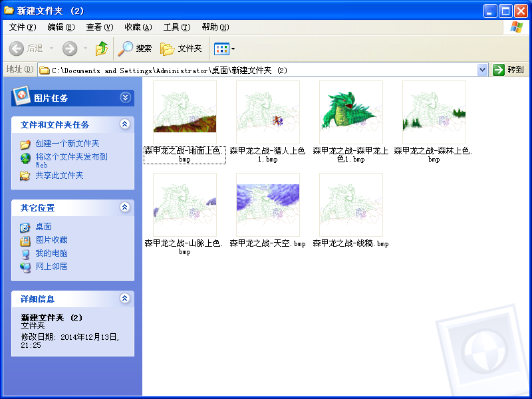Viewport: 532px width, 399px height.
Task: Click the Windows flag logo
Action: click(516, 27)
